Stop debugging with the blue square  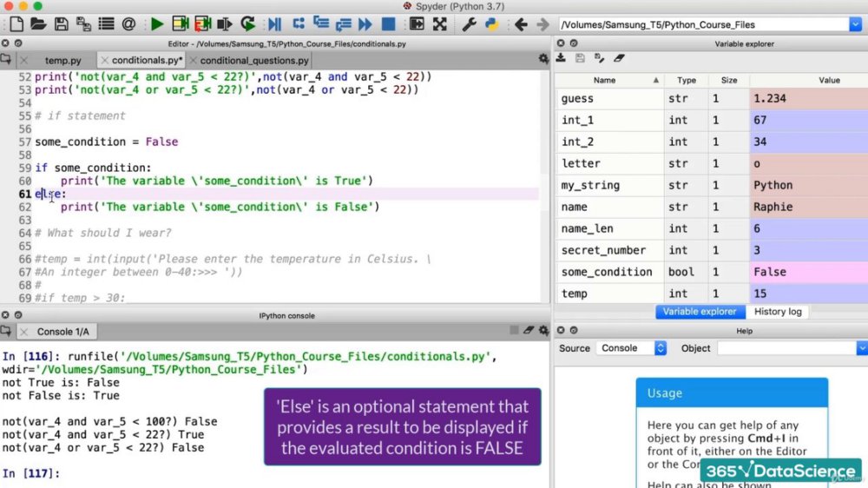click(389, 23)
